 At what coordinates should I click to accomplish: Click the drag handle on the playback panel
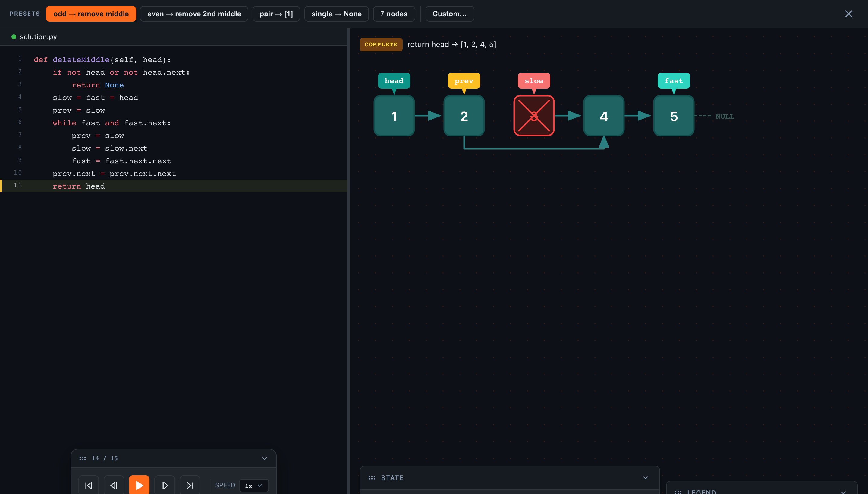tap(83, 458)
